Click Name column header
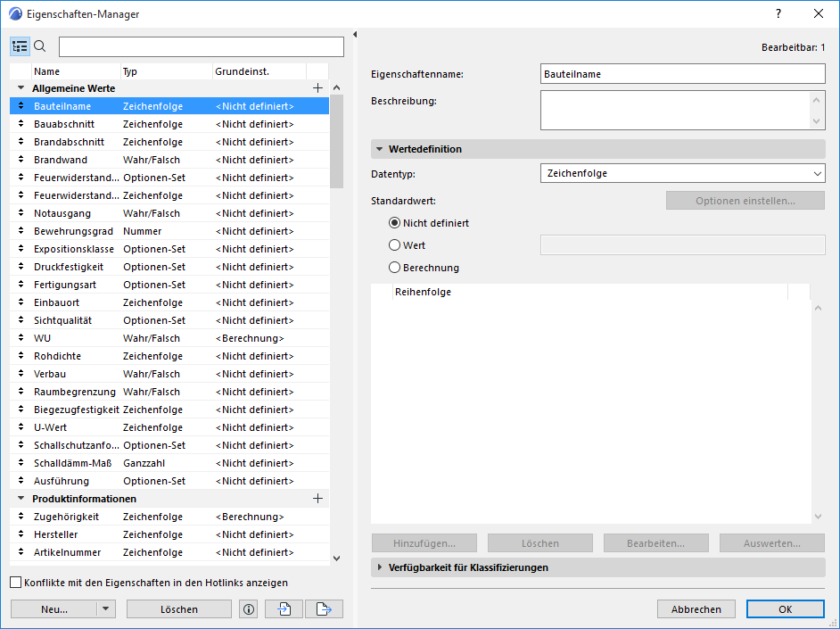 (76, 71)
